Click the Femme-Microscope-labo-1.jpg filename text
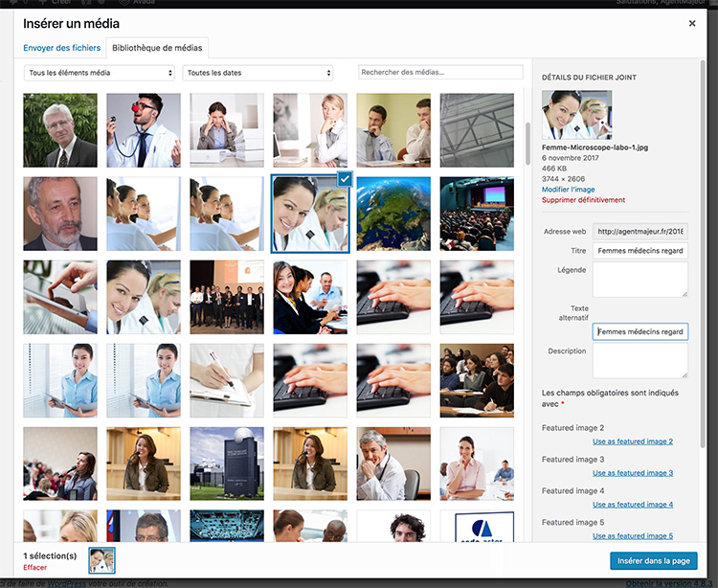Viewport: 718px width, 588px height. click(x=595, y=147)
